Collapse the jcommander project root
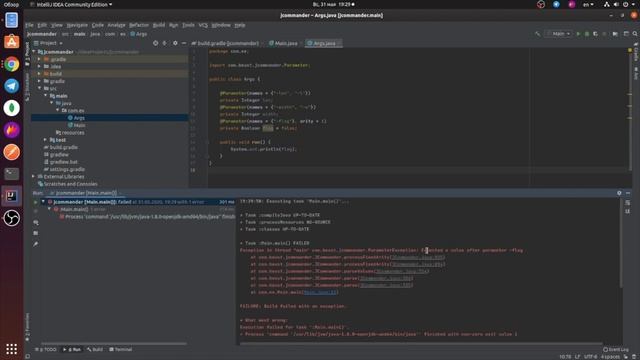Viewport: 640px width, 360px height. 34,52
